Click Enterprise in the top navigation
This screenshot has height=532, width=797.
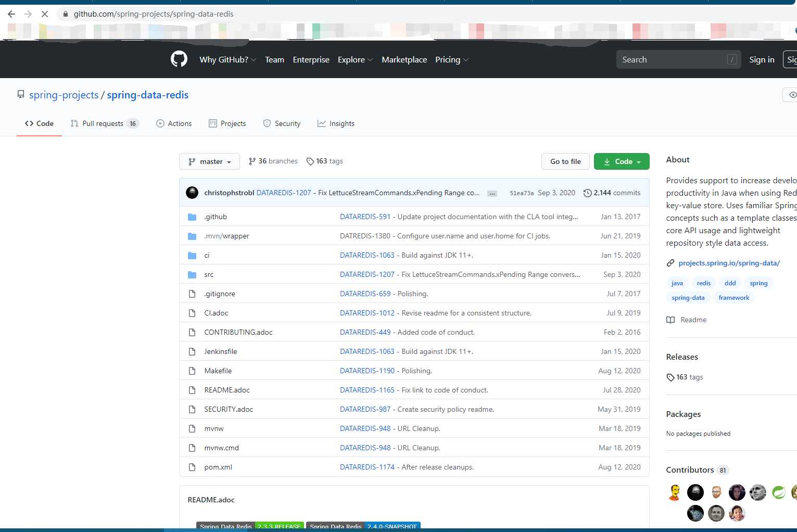[311, 59]
